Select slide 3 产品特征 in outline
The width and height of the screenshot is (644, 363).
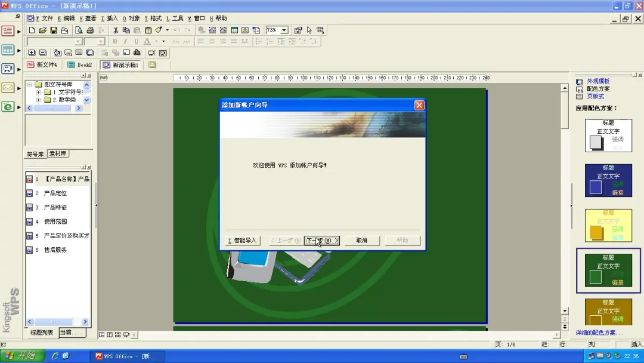(55, 207)
